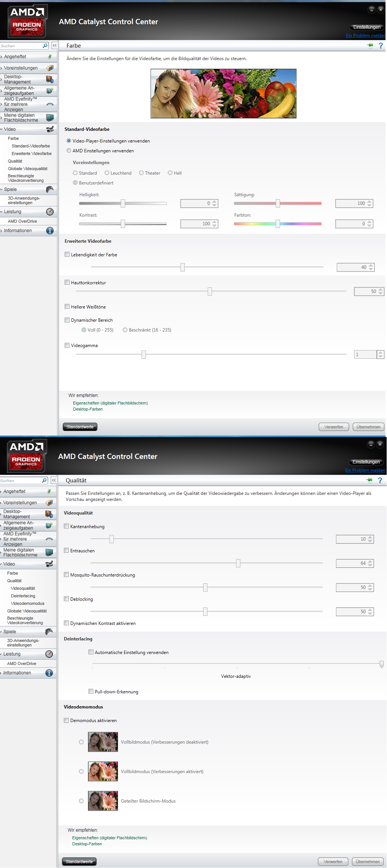The image size is (387, 868).
Task: Increase the Helligkeit value with the up arrow
Action: (x=215, y=201)
